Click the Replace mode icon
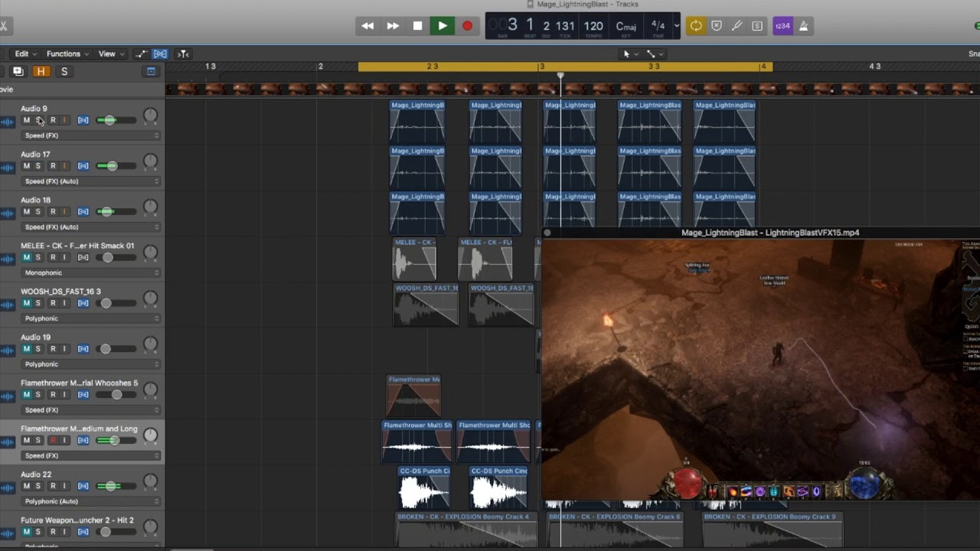The image size is (980, 551). point(717,26)
